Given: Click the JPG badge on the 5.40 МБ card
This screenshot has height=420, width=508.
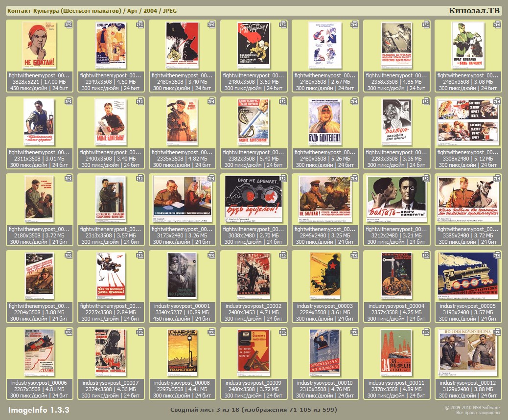Looking at the screenshot, I should point(283,102).
